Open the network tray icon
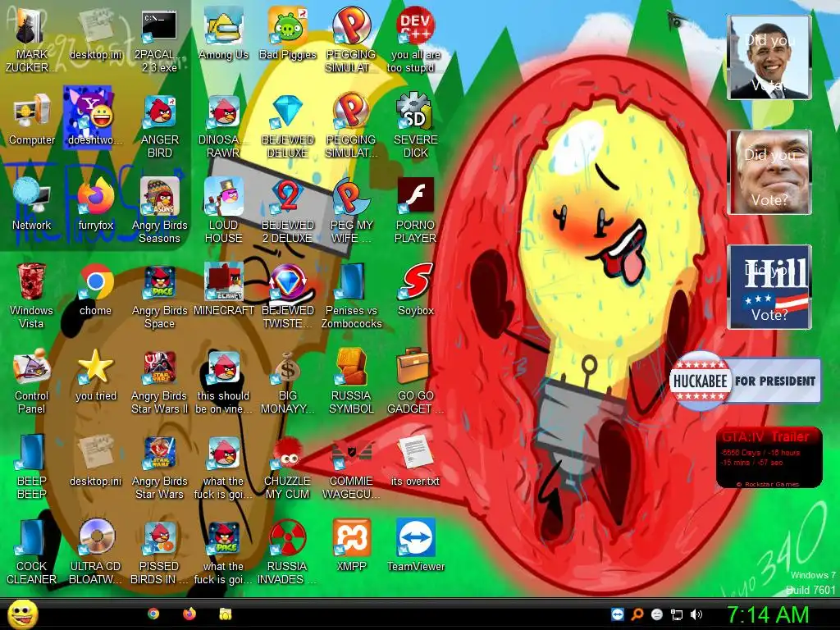The height and width of the screenshot is (630, 840). [x=677, y=614]
